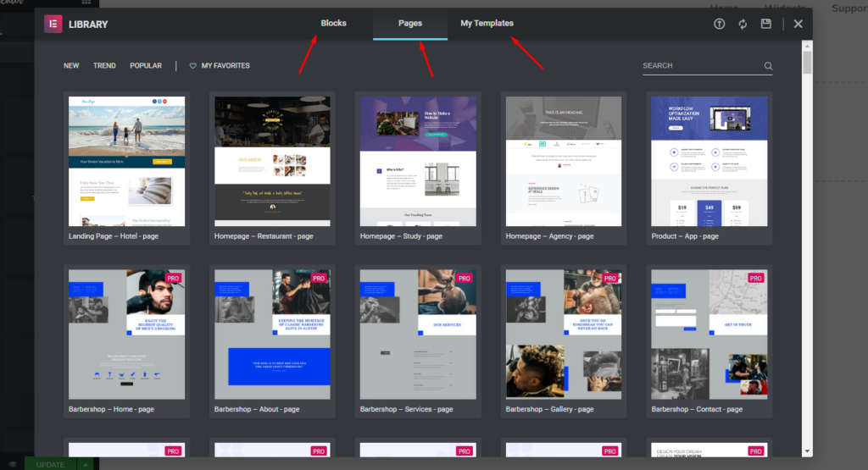Click 'Product – App - page' caption

click(x=685, y=236)
